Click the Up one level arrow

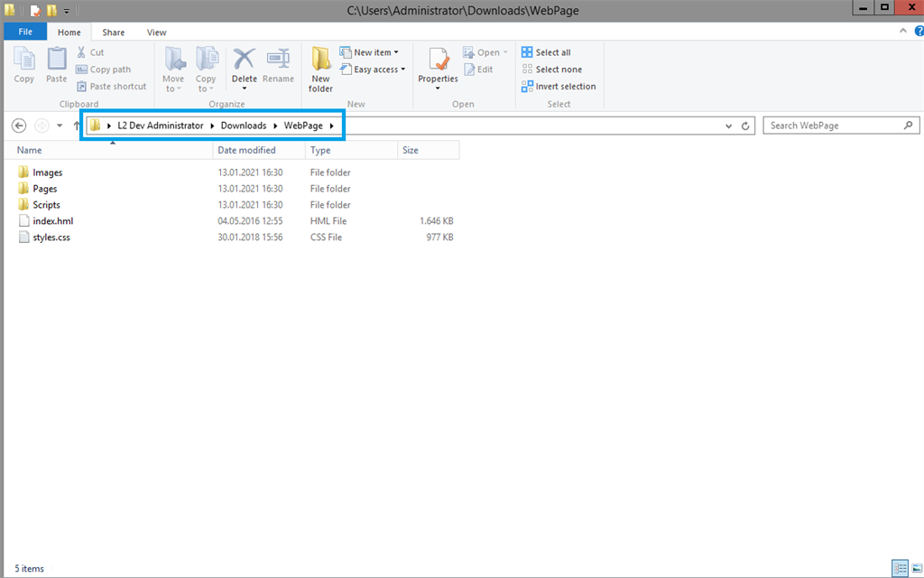[76, 126]
